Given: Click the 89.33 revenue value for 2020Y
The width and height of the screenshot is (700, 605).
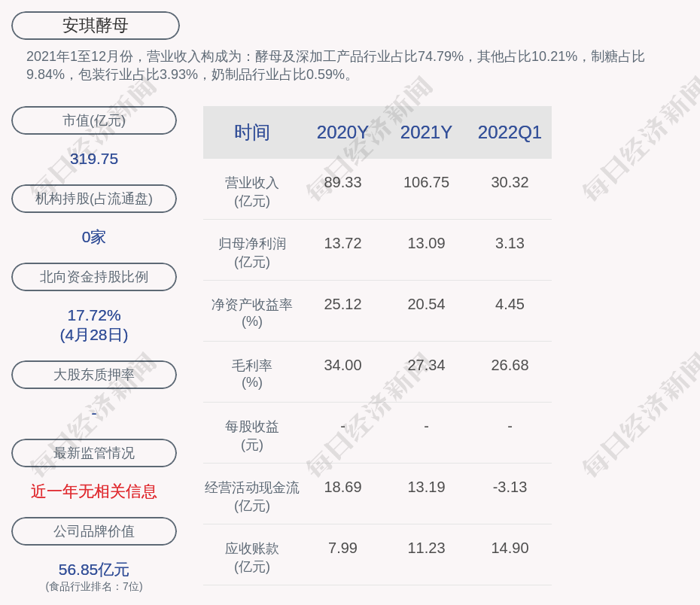Looking at the screenshot, I should (342, 182).
